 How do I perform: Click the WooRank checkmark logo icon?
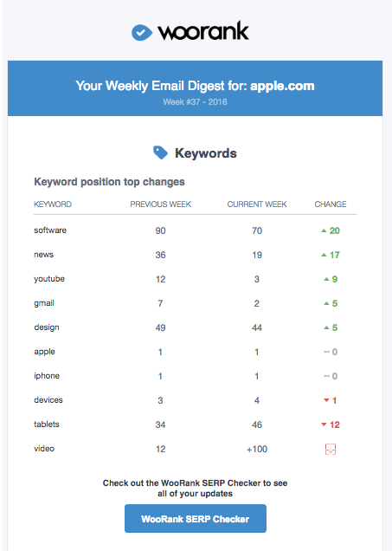(x=142, y=33)
